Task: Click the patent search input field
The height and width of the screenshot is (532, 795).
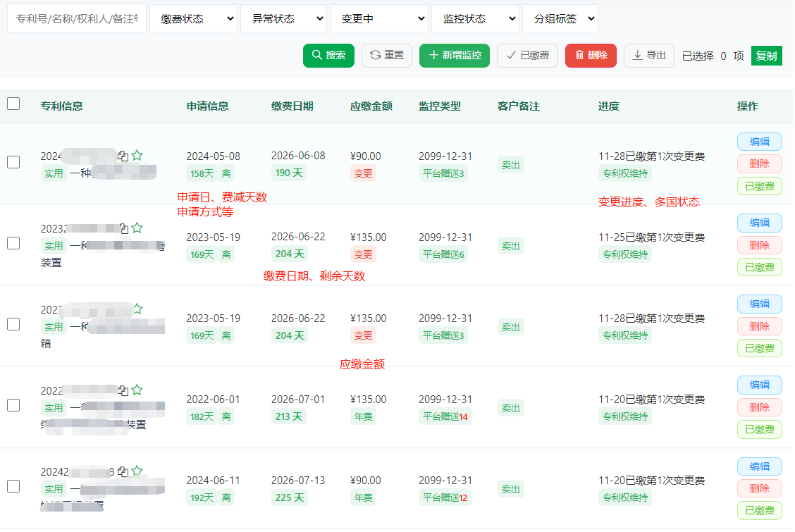Action: [76, 18]
